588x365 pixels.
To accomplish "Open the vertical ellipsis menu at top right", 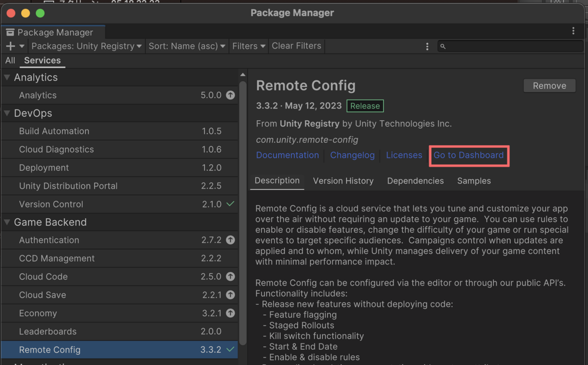I will coord(574,30).
